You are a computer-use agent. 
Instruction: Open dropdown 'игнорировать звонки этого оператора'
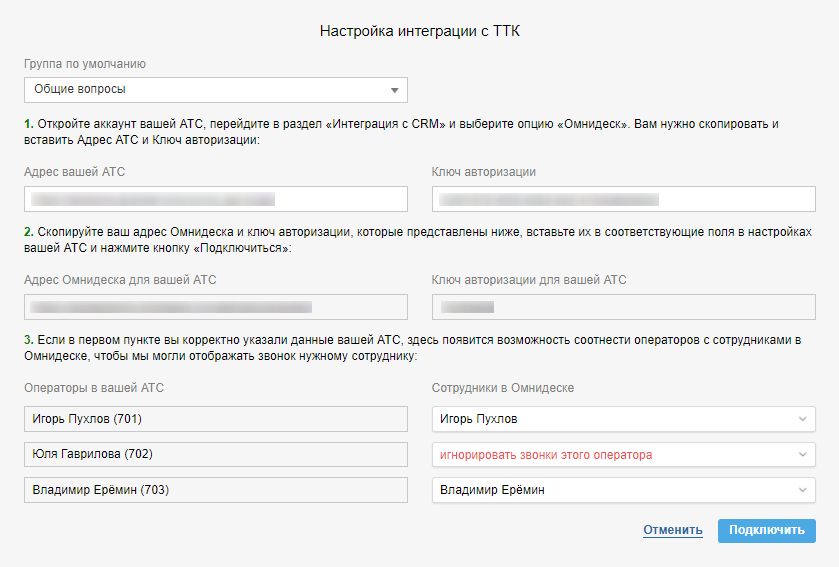point(623,455)
